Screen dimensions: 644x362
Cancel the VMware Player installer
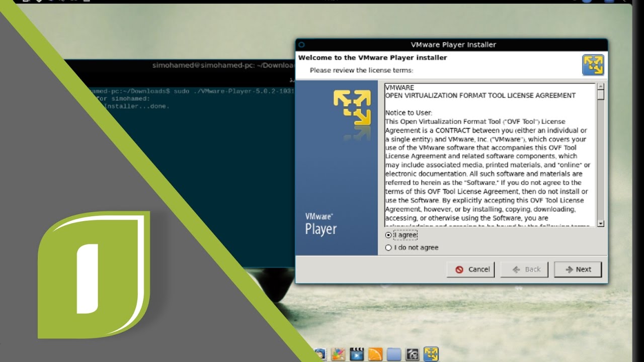point(470,269)
